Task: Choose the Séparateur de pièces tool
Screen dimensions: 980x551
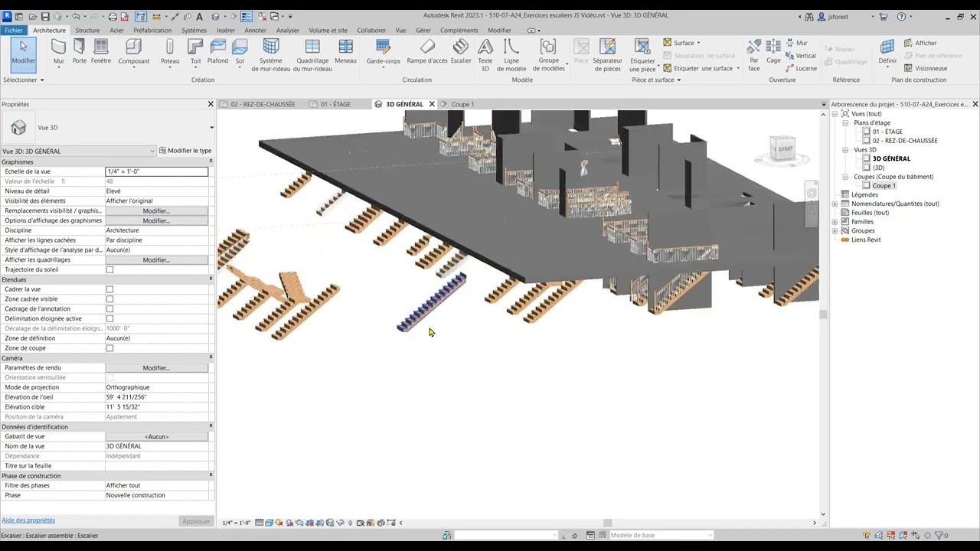Action: [607, 55]
